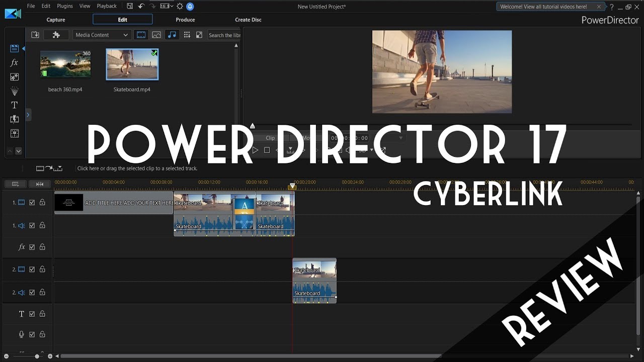The image size is (644, 362).
Task: Close the Welcome tutorial notification
Action: (x=599, y=7)
